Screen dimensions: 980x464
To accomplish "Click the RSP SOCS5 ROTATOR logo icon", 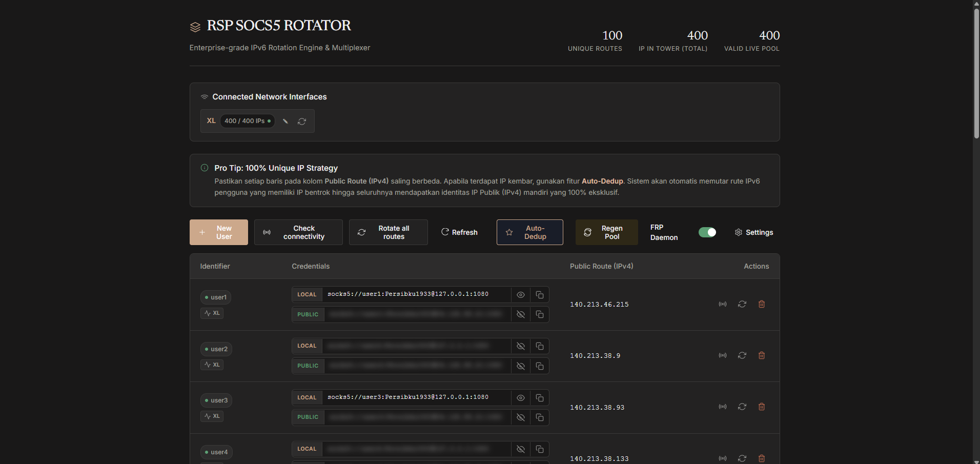I will coord(195,27).
